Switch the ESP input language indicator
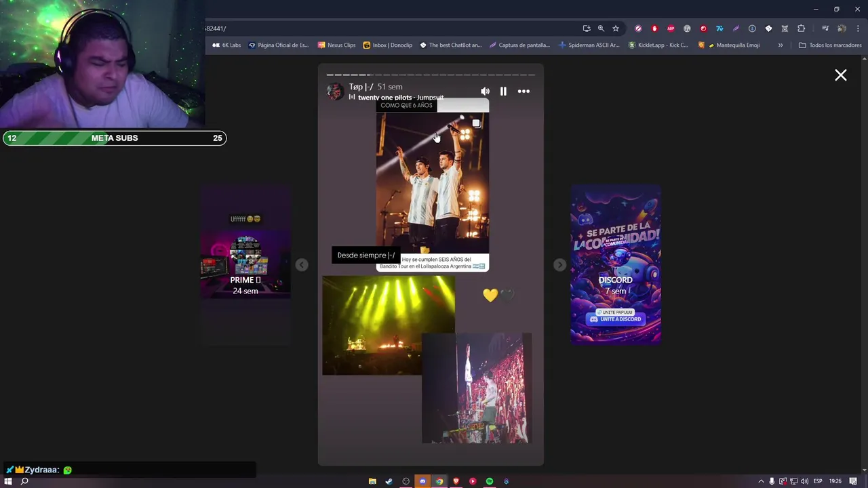868x488 pixels. point(818,481)
